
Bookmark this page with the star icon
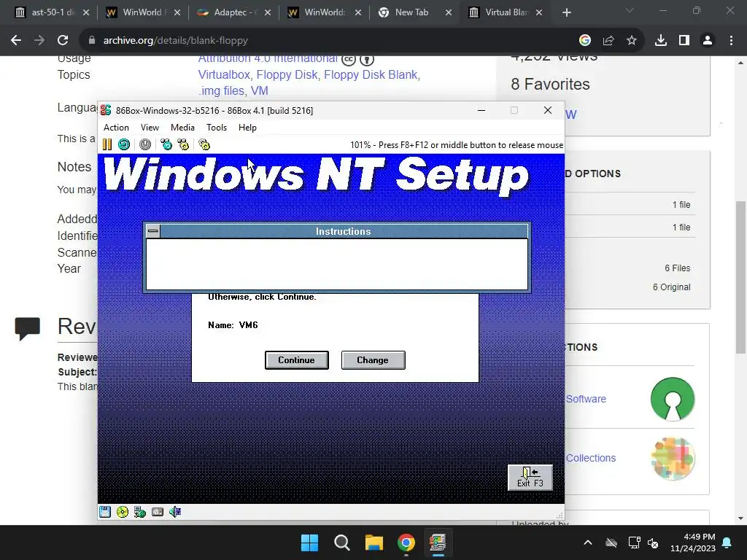point(632,41)
